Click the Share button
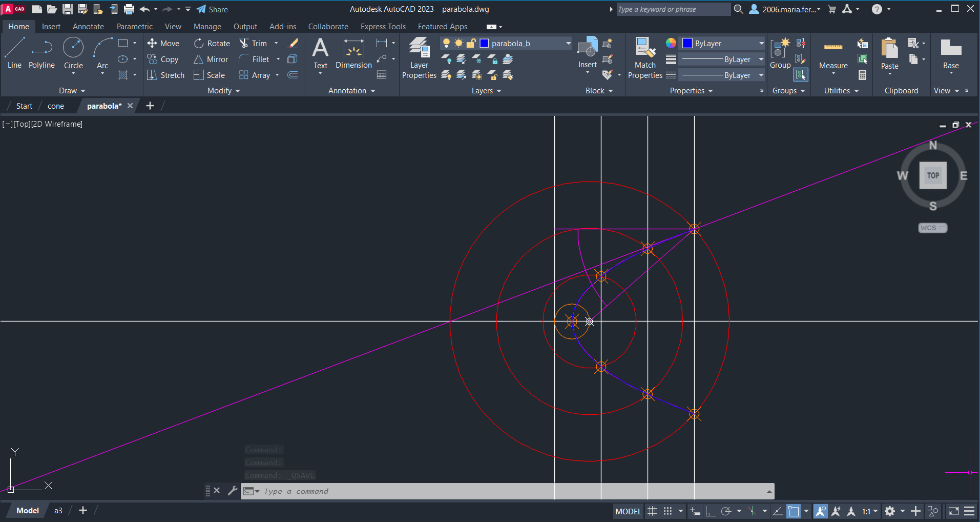 point(212,9)
